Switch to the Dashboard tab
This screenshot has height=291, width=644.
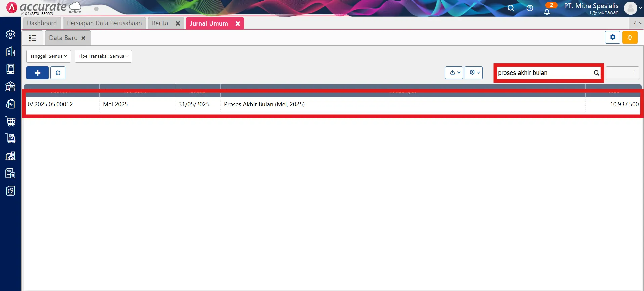[x=42, y=23]
